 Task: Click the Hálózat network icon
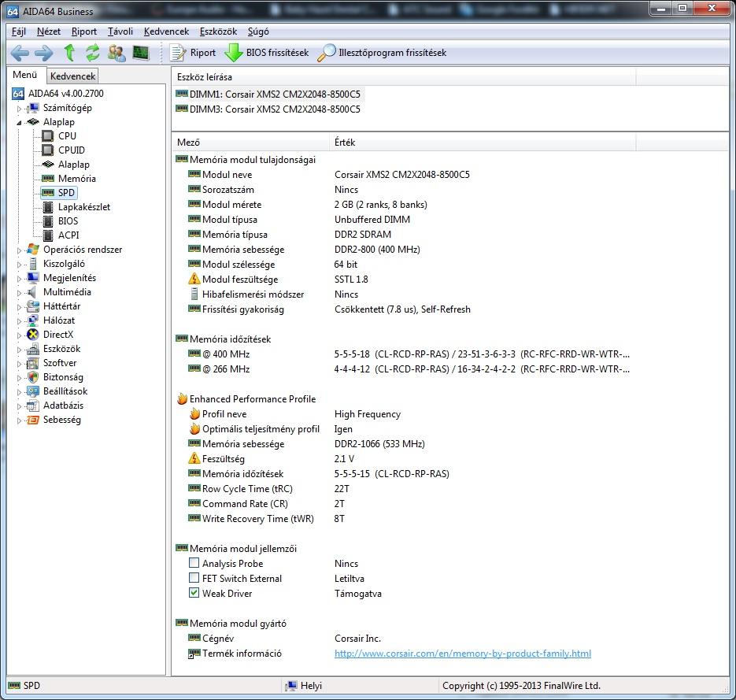coord(33,320)
